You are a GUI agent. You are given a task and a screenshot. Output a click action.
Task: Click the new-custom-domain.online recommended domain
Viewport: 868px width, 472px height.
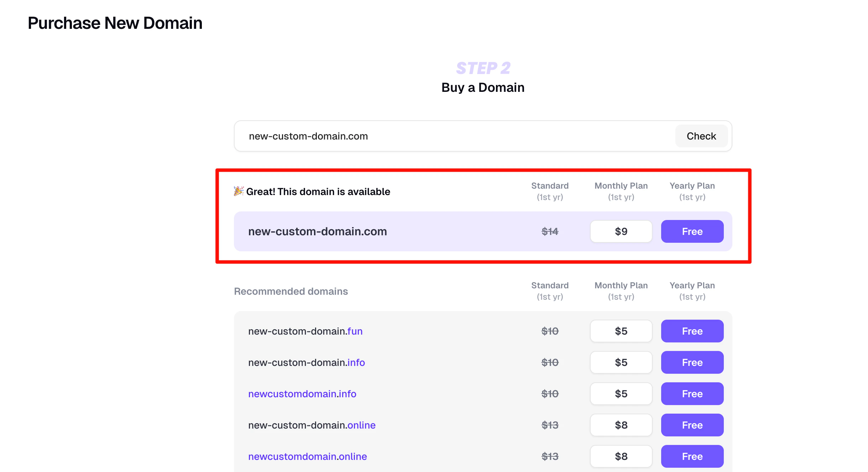[x=312, y=425]
